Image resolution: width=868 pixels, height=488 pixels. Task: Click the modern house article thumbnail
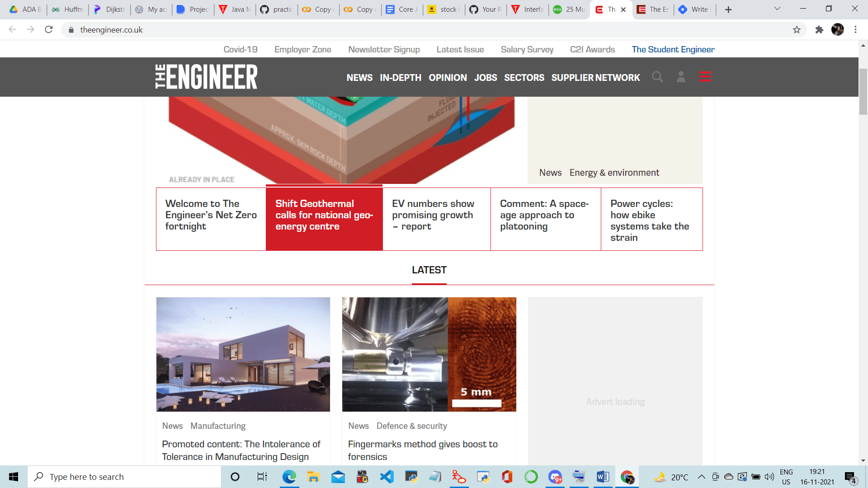tap(243, 354)
